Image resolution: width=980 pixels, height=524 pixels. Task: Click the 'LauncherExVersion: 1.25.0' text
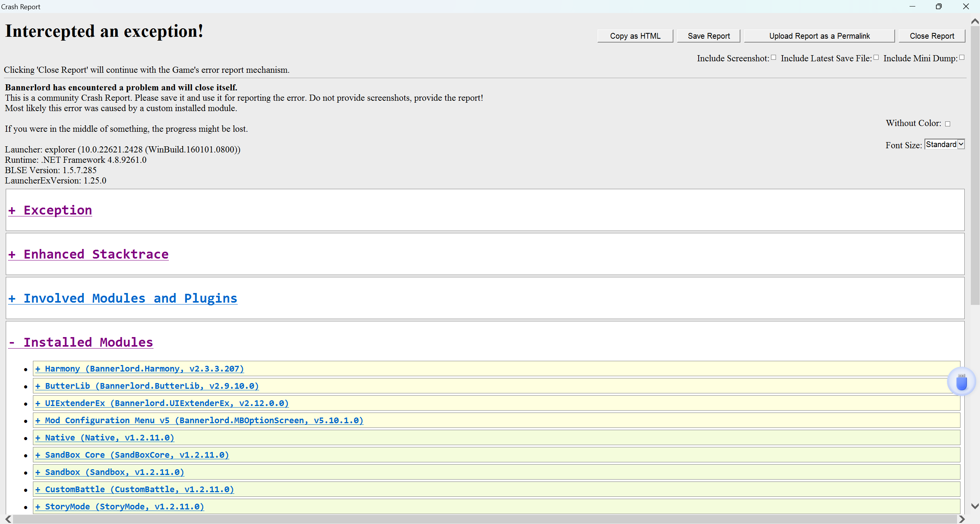click(x=56, y=180)
